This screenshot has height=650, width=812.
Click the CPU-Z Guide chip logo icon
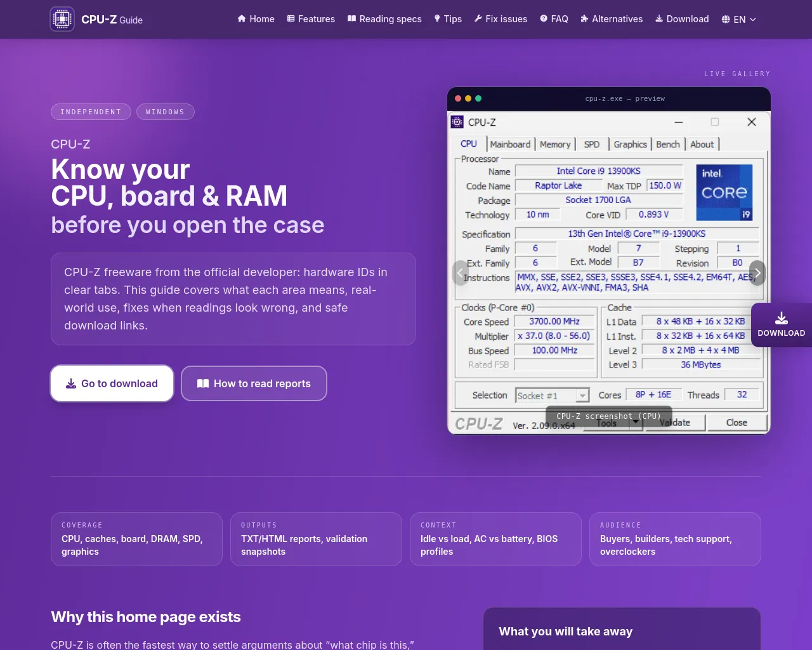point(62,19)
